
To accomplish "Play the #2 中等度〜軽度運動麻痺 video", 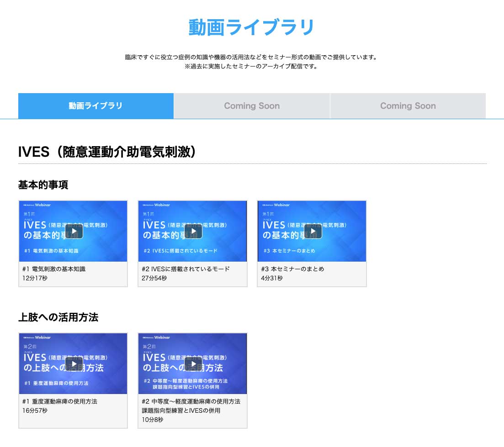I will point(193,363).
